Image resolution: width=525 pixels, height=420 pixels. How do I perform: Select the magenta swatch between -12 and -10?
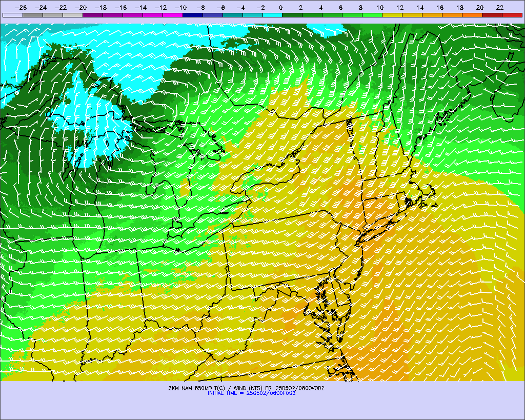point(172,15)
